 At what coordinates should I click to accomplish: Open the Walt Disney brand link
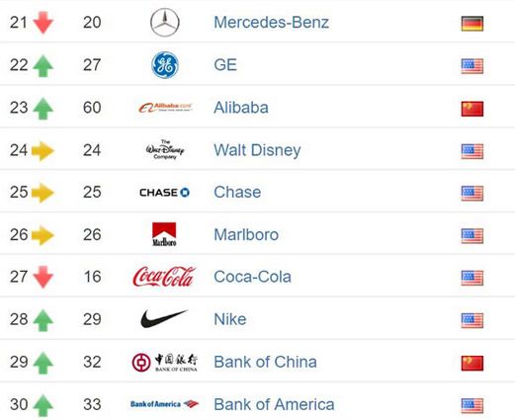[257, 150]
